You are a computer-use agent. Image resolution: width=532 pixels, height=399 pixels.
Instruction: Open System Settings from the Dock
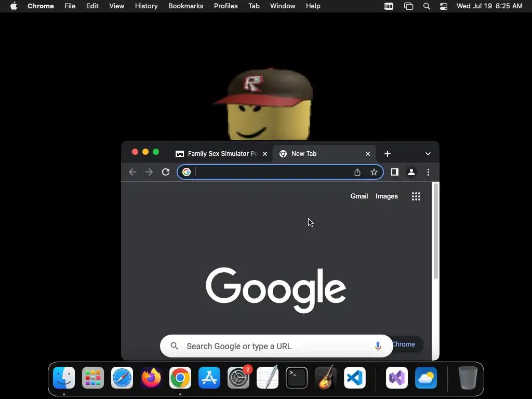238,378
